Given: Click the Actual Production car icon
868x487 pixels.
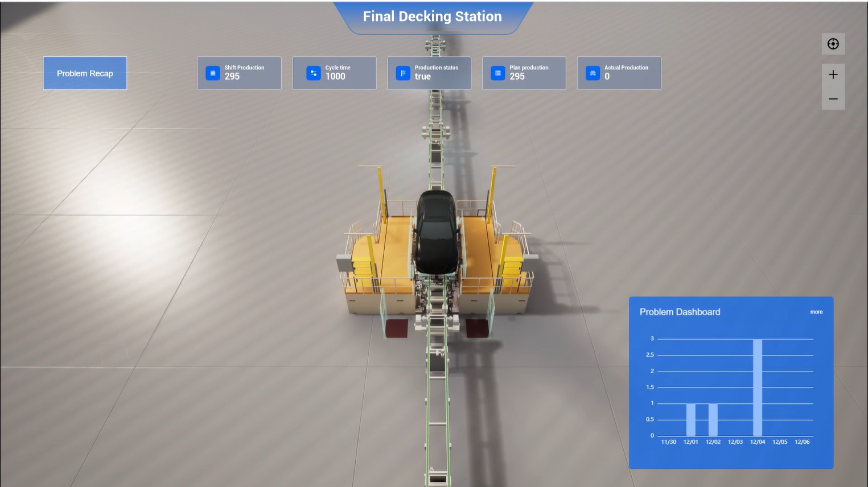Looking at the screenshot, I should pos(593,73).
